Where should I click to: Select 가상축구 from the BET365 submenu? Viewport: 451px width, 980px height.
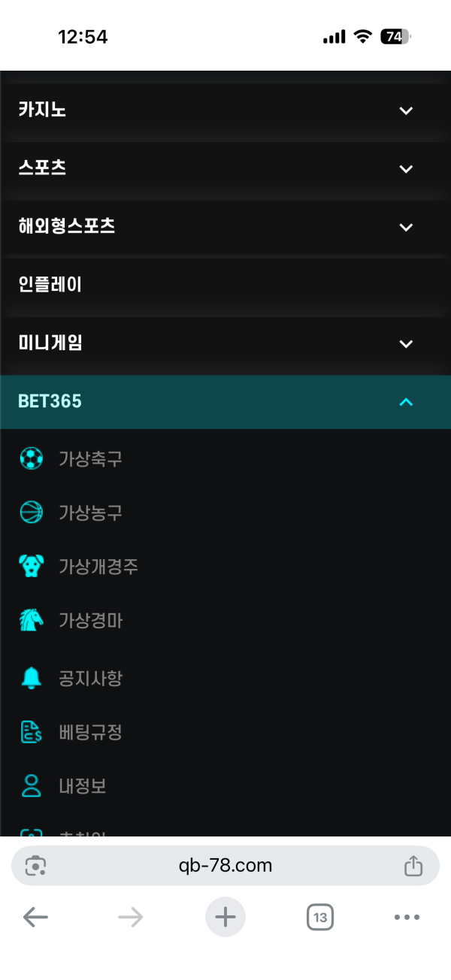click(x=90, y=458)
